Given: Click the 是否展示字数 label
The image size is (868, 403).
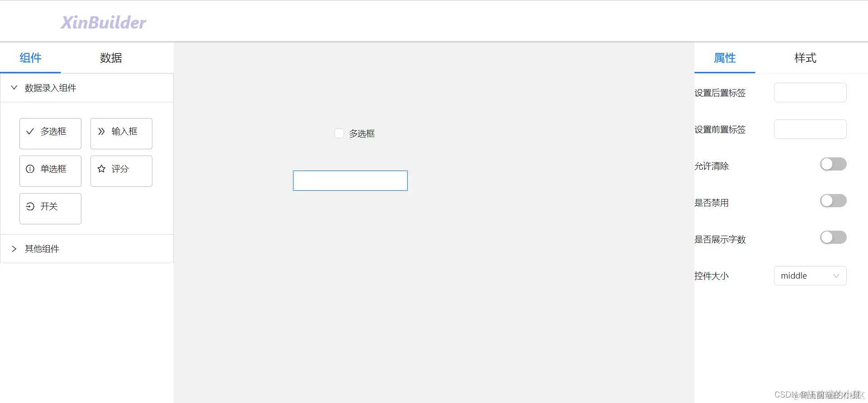Looking at the screenshot, I should tap(720, 239).
